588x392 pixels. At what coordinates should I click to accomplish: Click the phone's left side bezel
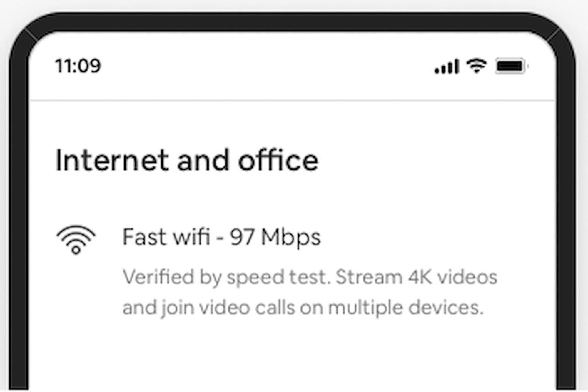click(x=19, y=206)
